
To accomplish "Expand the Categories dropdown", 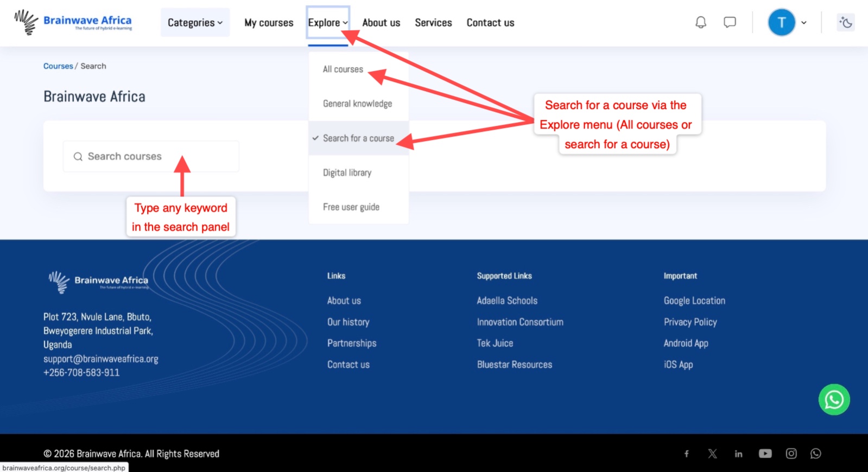I will [x=195, y=23].
